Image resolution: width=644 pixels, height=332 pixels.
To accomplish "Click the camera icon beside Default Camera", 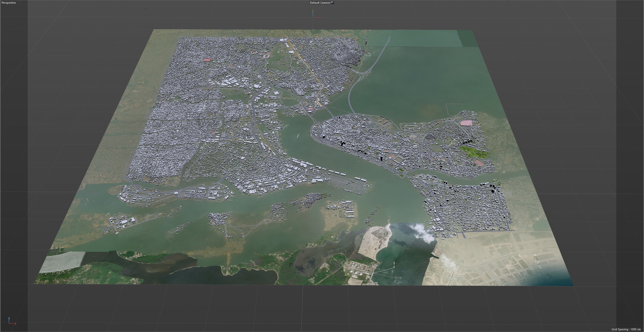I will [332, 3].
